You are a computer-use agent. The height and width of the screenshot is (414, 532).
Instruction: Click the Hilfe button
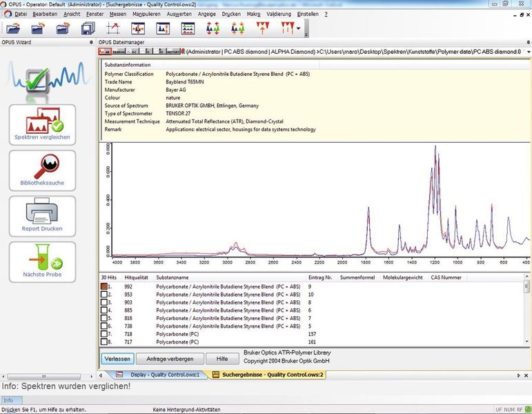222,359
